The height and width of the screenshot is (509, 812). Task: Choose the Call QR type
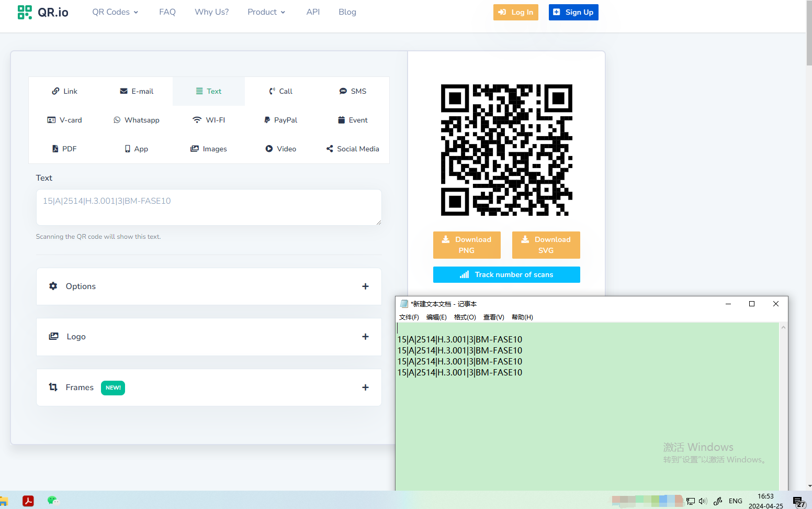[x=280, y=91]
